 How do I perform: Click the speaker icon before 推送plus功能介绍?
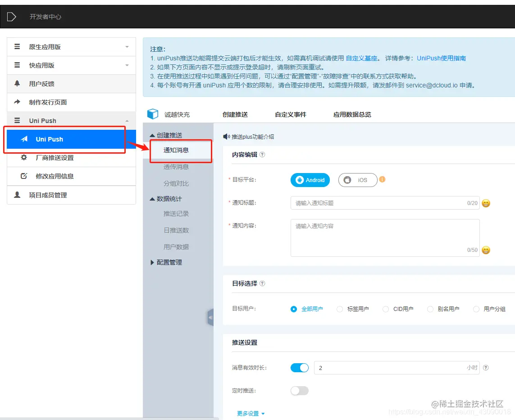tap(227, 137)
